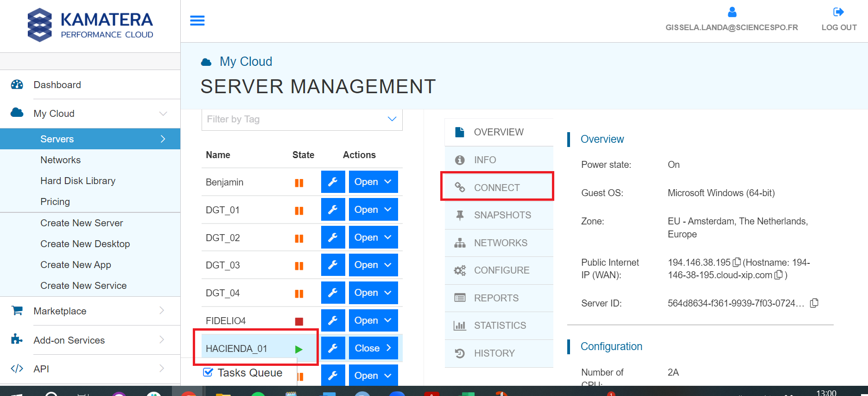
Task: Copy the public IP address
Action: point(737,262)
